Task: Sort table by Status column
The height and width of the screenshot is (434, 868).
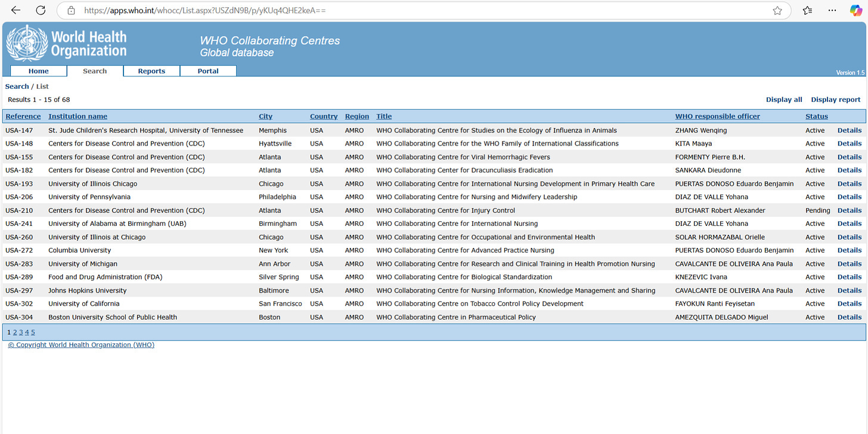Action: tap(817, 116)
